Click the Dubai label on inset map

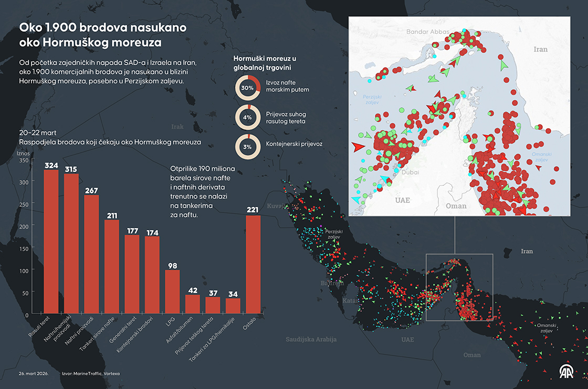tap(411, 172)
